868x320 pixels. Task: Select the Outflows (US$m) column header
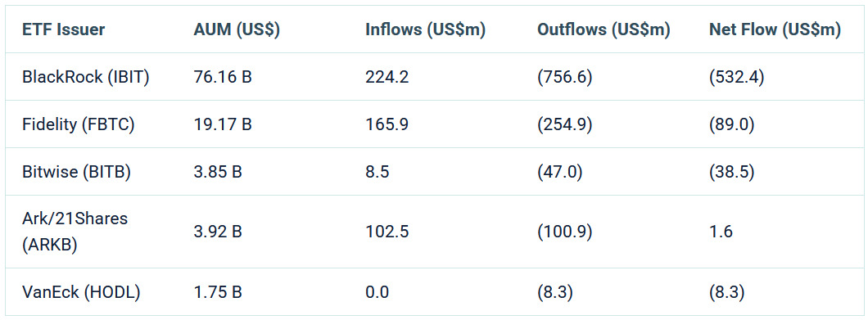click(x=604, y=30)
